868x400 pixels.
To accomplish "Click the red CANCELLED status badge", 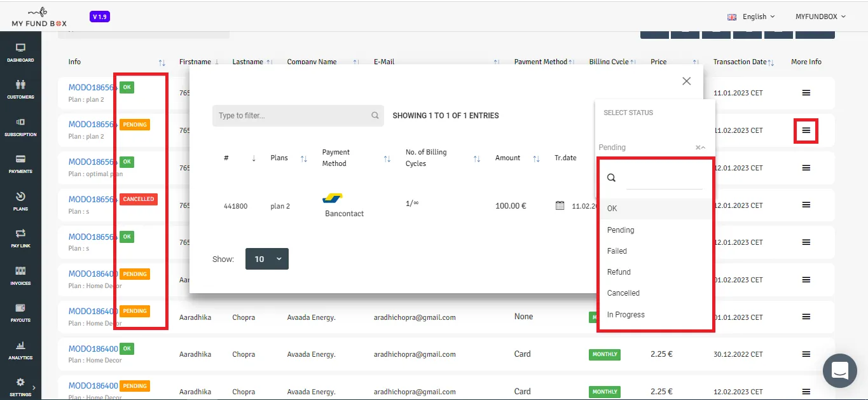I will point(139,199).
